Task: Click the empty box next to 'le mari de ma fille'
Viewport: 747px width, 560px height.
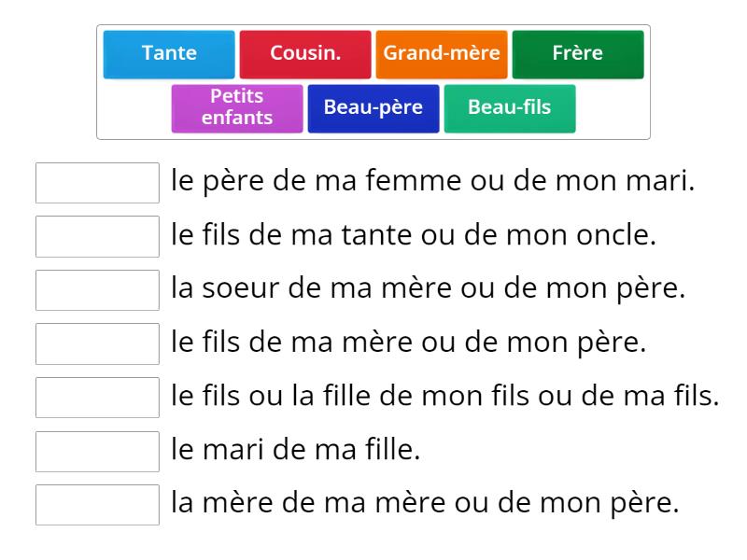Action: (x=97, y=451)
